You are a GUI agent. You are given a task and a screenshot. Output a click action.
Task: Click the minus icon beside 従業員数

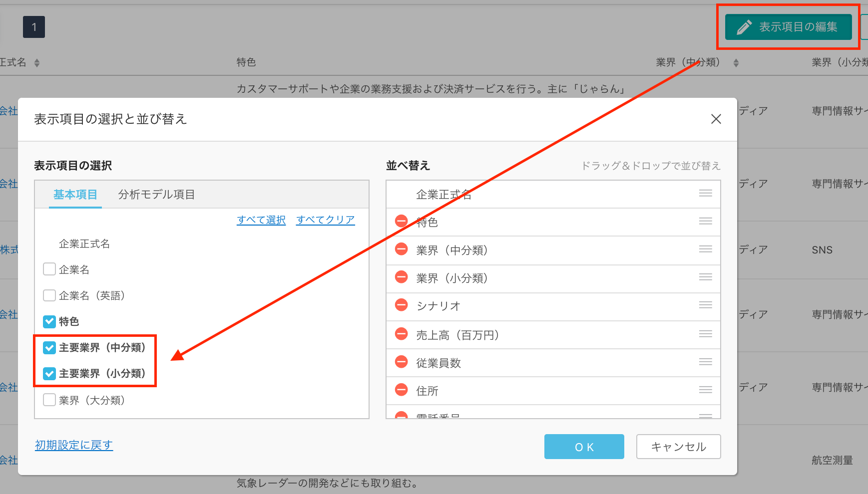coord(402,362)
